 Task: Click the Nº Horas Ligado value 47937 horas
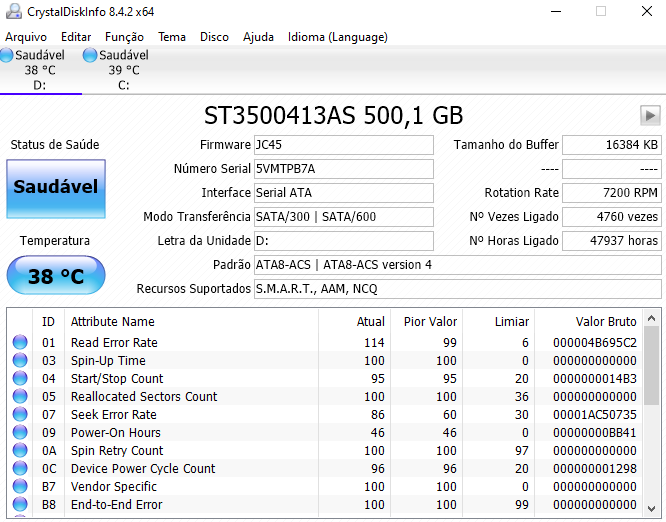pyautogui.click(x=612, y=241)
